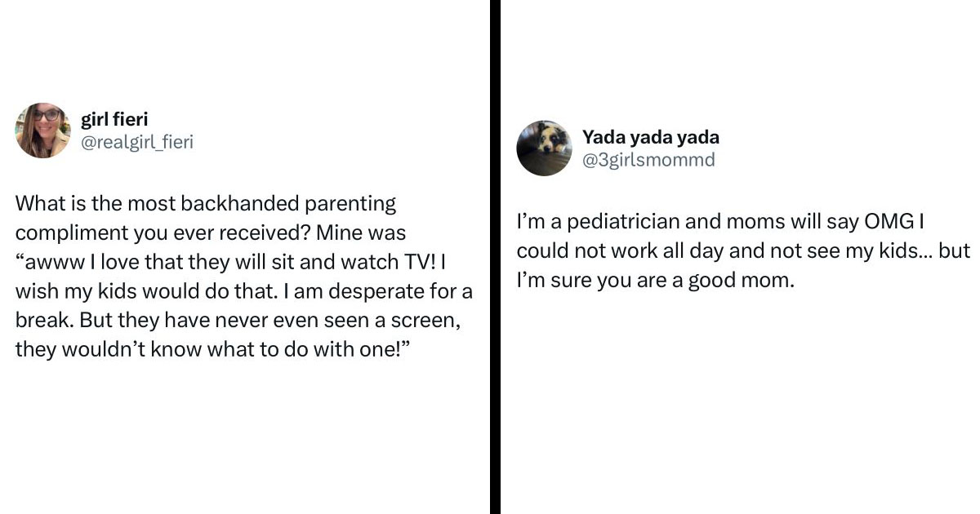
Task: Click girl fieri's profile avatar
Action: (42, 131)
